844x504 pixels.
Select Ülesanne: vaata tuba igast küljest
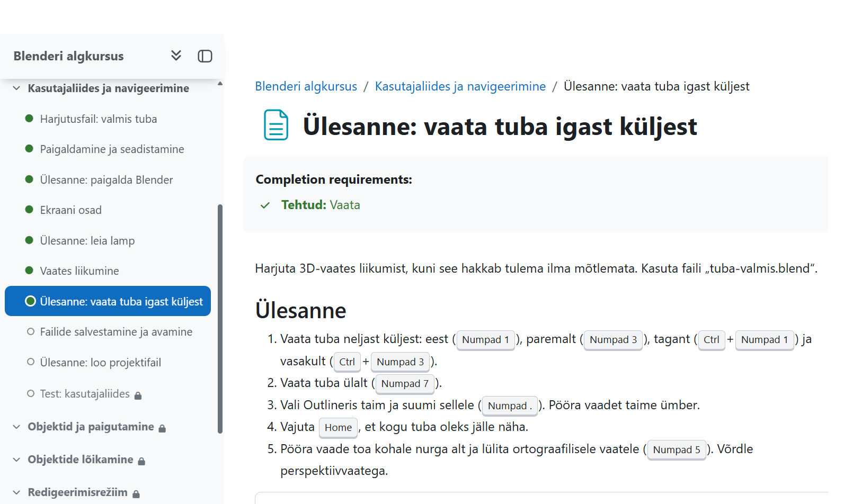tap(108, 301)
